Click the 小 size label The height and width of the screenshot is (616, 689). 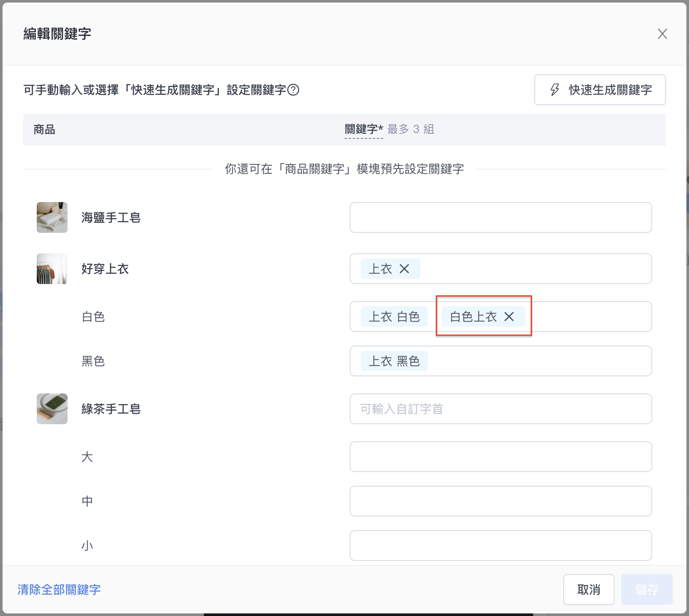(x=87, y=546)
